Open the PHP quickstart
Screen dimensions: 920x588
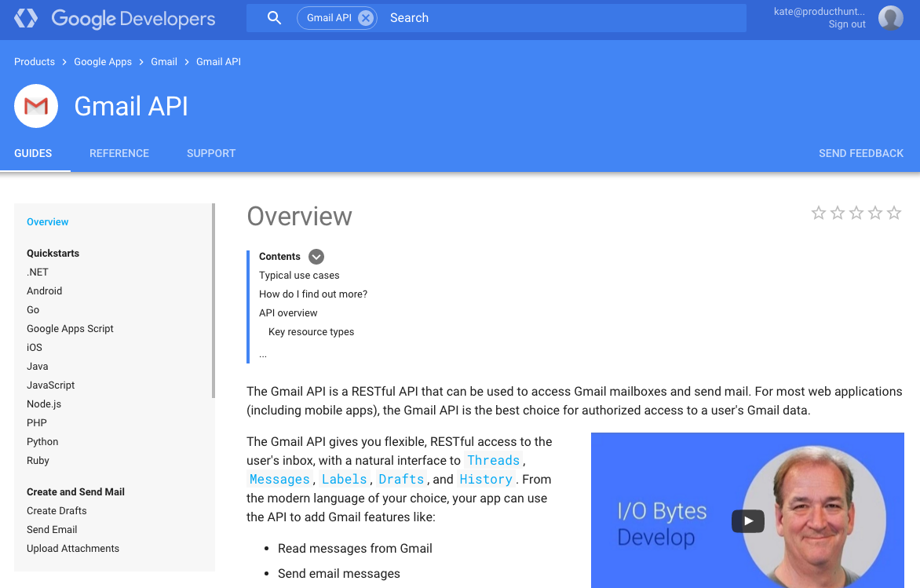[36, 422]
